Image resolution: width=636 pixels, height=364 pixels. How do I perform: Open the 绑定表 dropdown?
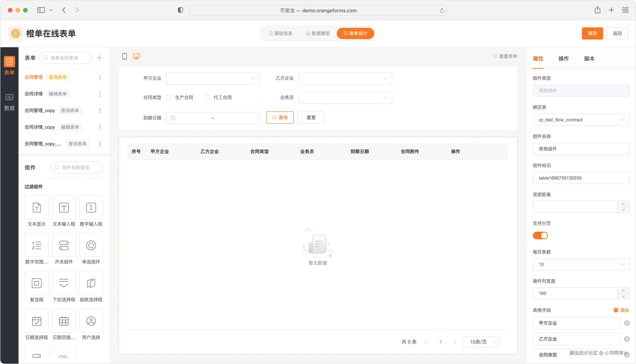581,120
